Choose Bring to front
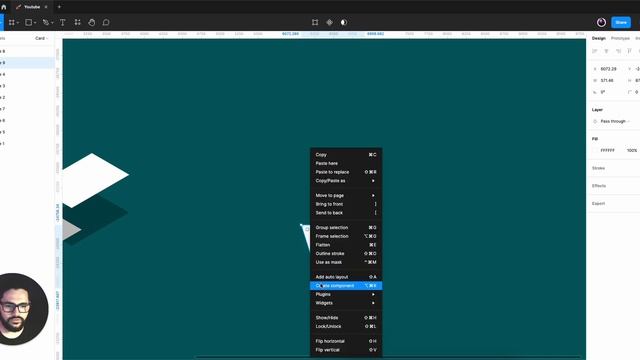Viewport: 640px width, 360px height. [x=346, y=204]
